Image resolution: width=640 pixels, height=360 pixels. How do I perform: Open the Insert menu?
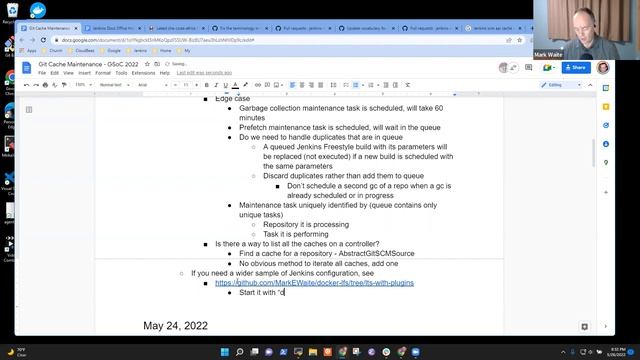coord(84,73)
